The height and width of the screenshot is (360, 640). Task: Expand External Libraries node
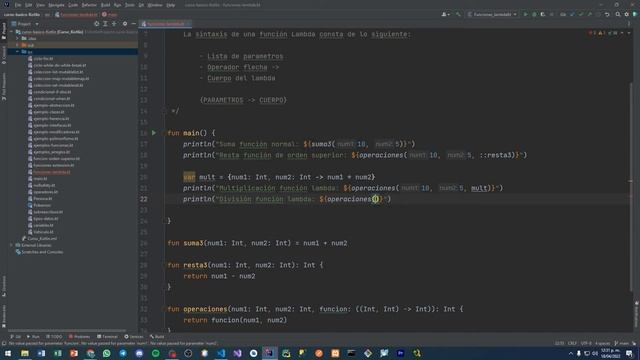(12, 245)
